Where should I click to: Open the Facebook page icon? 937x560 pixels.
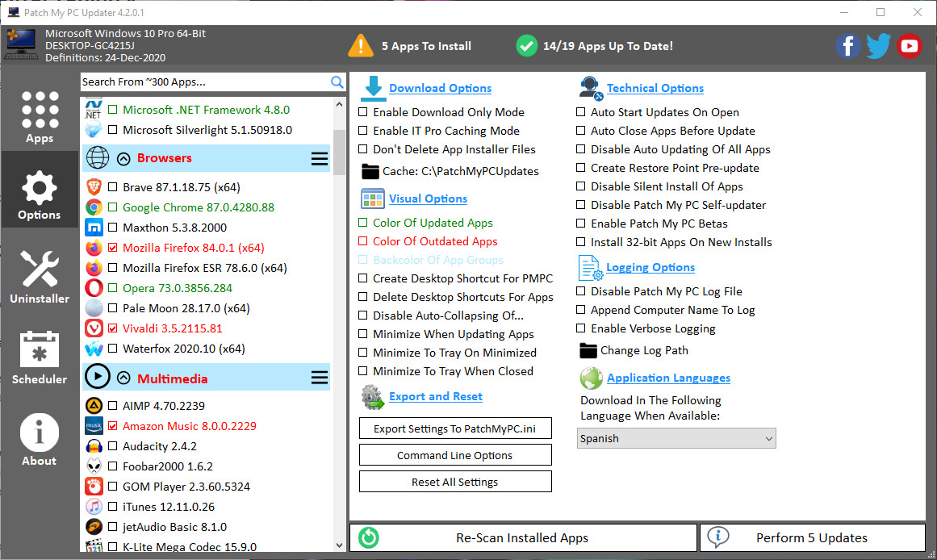click(847, 46)
